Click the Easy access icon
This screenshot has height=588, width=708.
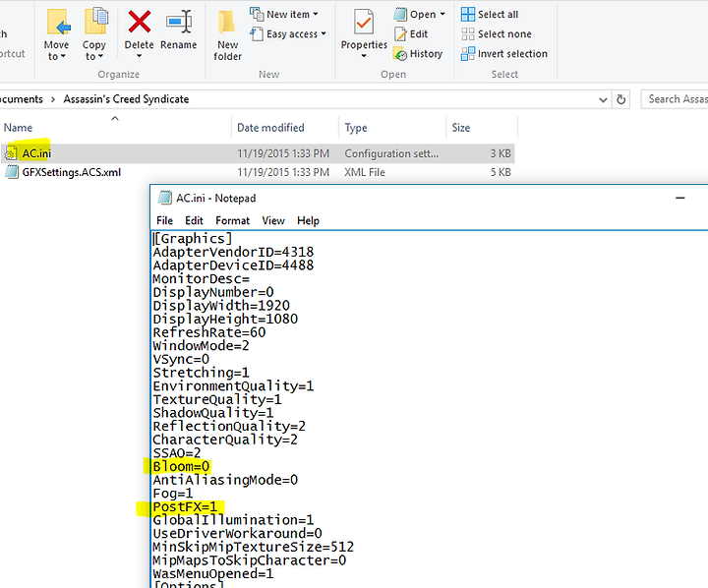click(257, 33)
